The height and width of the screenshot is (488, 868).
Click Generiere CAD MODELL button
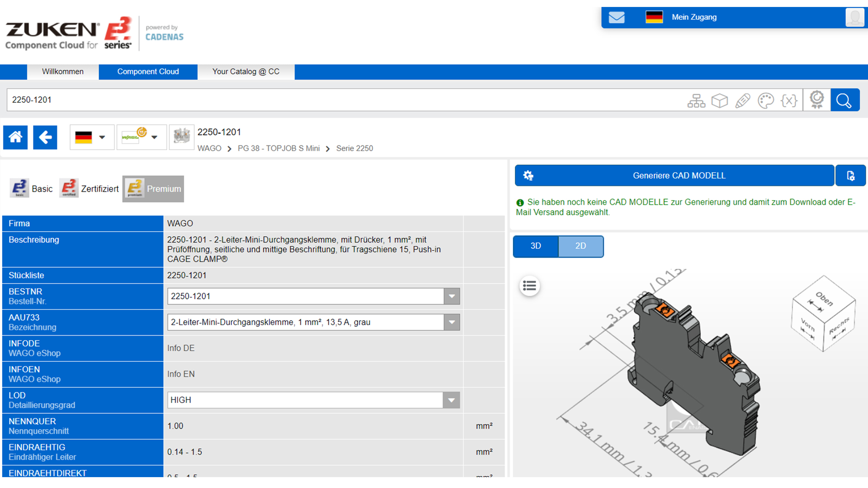(x=674, y=176)
